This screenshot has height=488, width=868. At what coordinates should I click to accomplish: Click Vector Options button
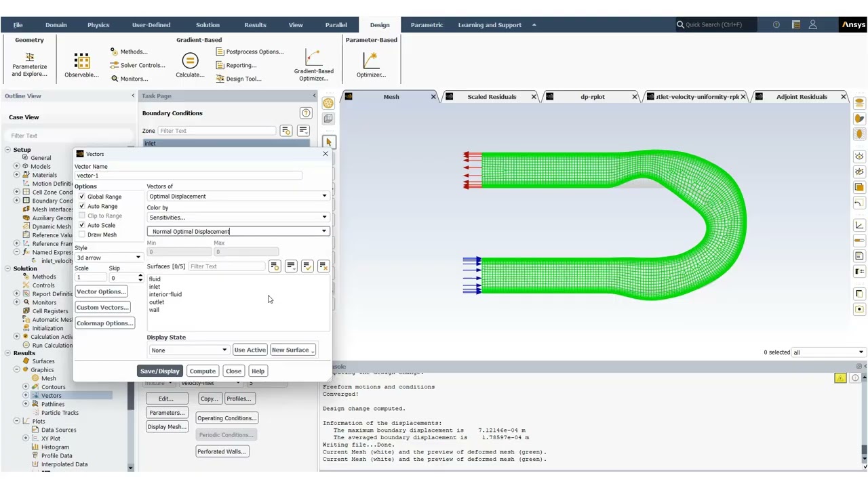[x=101, y=291]
